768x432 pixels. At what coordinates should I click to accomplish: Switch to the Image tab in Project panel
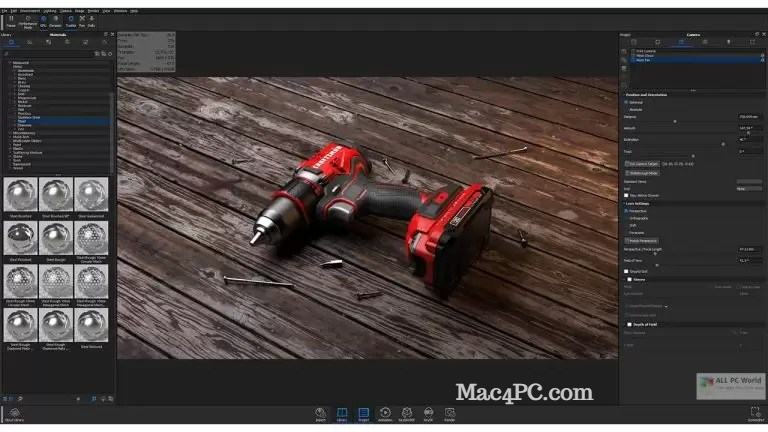752,42
